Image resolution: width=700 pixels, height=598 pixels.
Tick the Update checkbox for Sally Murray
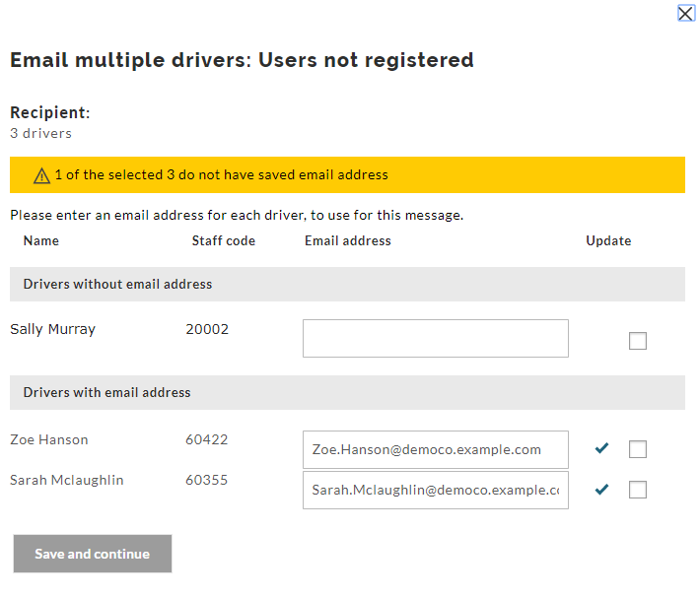pyautogui.click(x=638, y=341)
